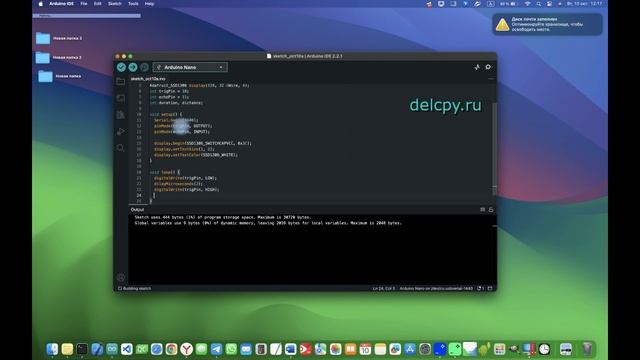Click the void setup() code line
This screenshot has width=640, height=360.
(x=166, y=114)
